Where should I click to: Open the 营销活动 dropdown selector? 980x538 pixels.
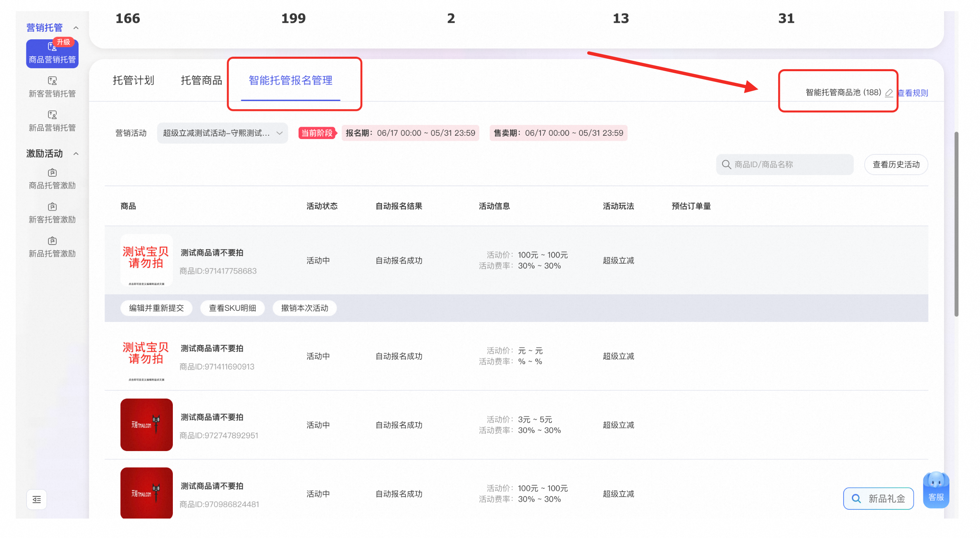(222, 133)
